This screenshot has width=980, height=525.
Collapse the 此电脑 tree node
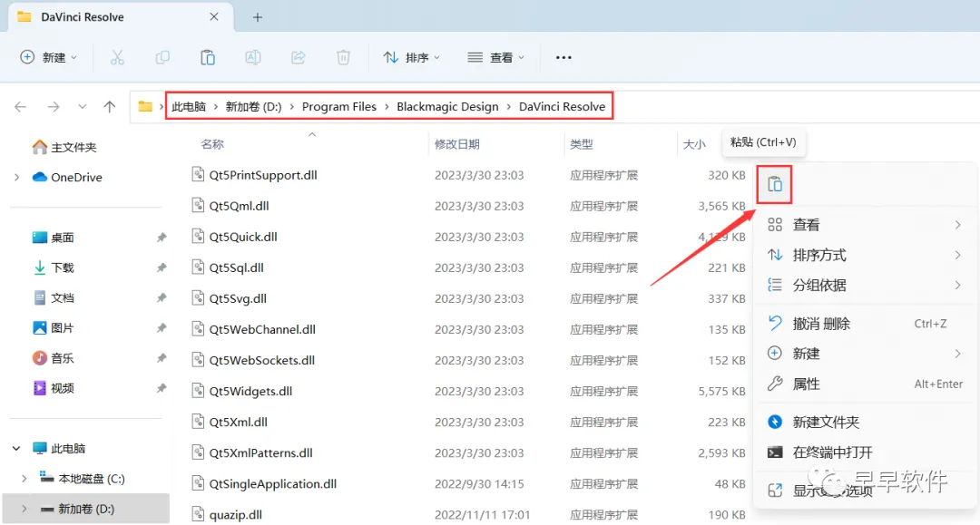point(17,448)
